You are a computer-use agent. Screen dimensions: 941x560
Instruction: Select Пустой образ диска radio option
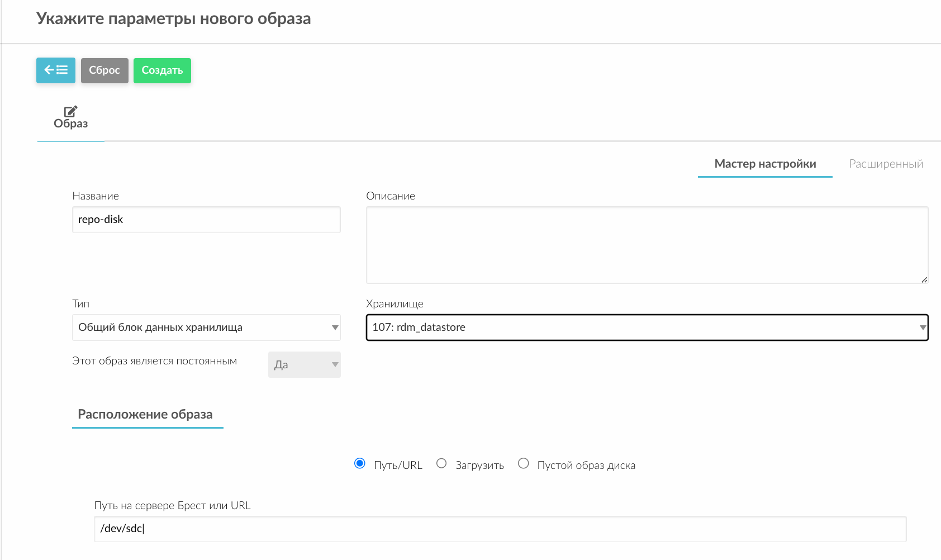pos(524,463)
